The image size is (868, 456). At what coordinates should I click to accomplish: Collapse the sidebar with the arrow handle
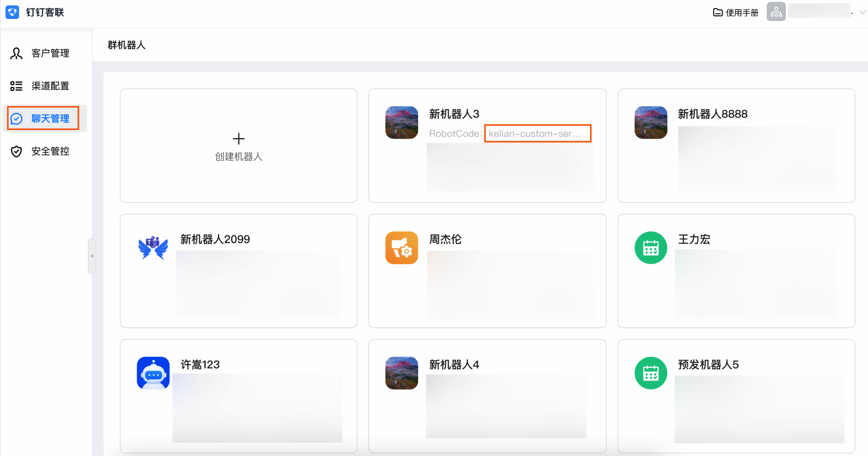[92, 256]
